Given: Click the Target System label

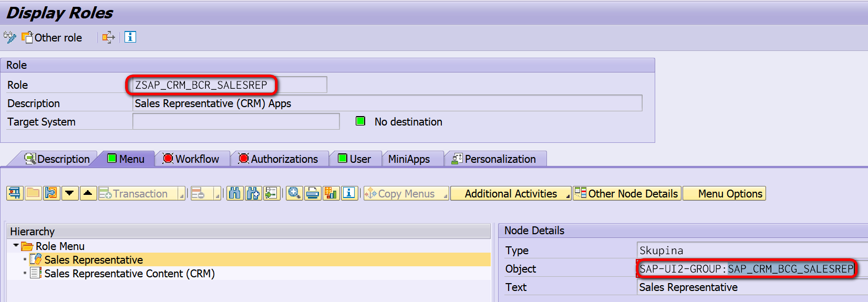Looking at the screenshot, I should [x=42, y=121].
